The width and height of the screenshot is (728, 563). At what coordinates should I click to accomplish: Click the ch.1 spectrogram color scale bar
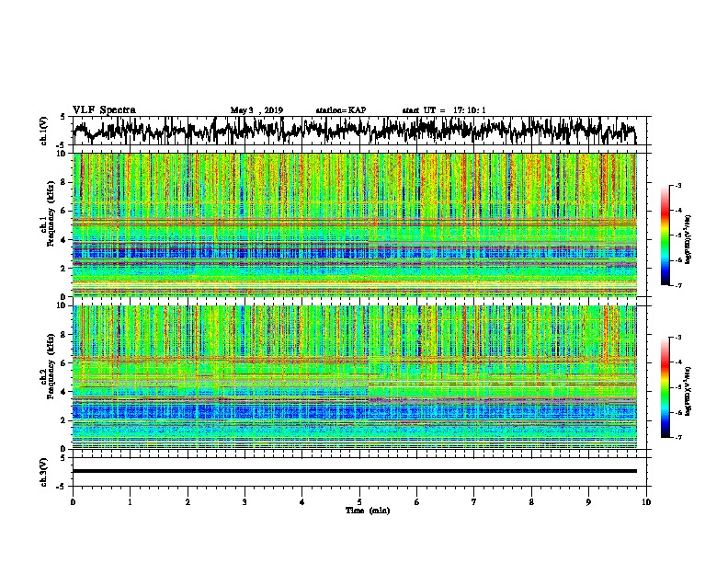(x=665, y=236)
